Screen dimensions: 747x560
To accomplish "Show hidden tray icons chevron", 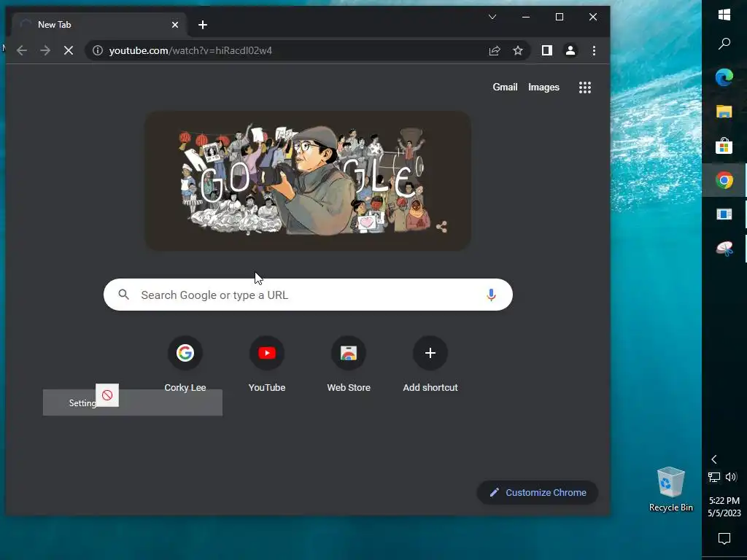I will click(x=714, y=459).
